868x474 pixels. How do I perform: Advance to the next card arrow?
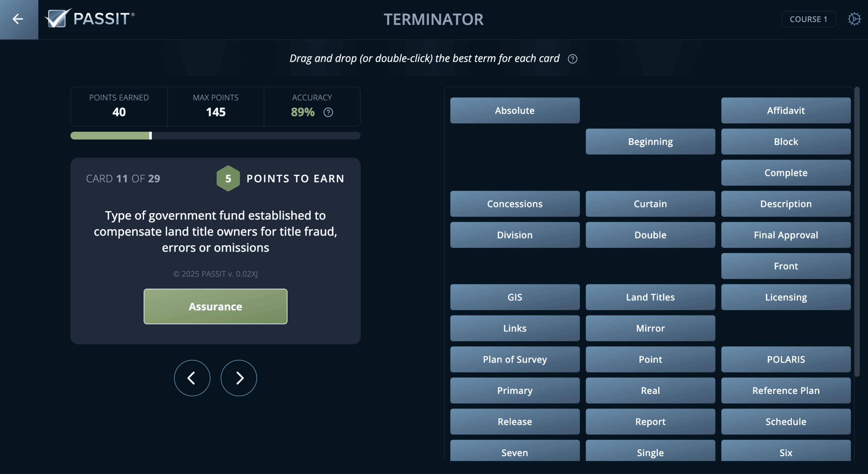239,378
